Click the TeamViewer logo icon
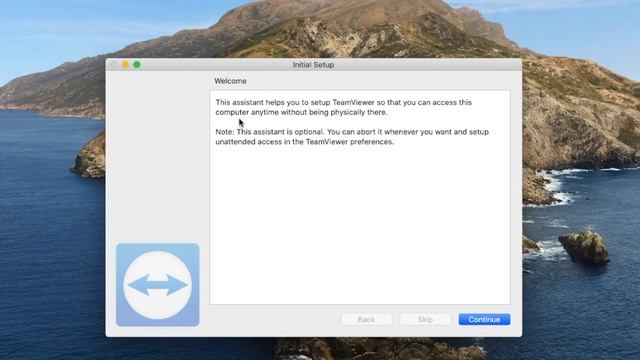640x360 pixels. click(x=158, y=285)
